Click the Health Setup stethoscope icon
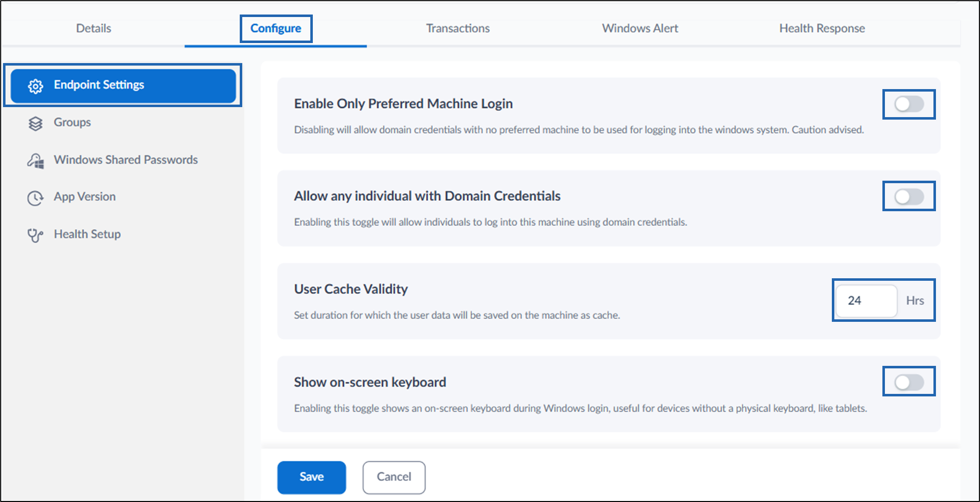The height and width of the screenshot is (502, 980). (x=36, y=235)
